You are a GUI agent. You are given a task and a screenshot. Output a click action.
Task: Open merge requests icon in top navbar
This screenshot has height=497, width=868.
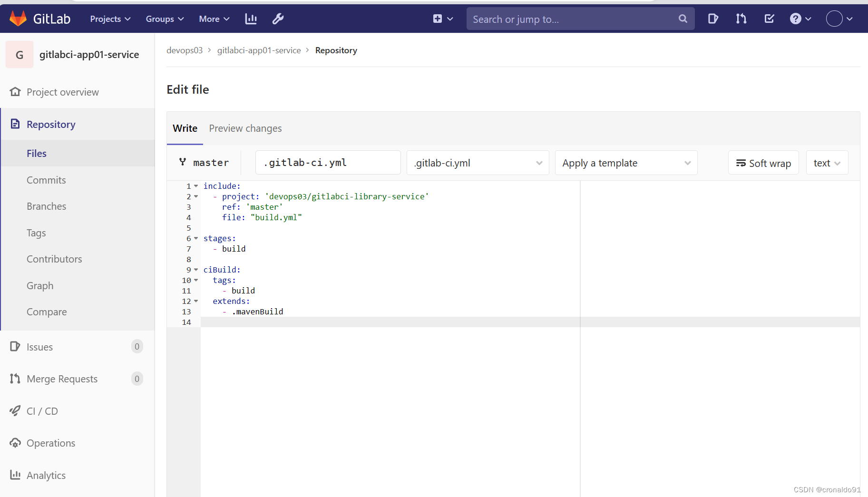click(x=741, y=19)
